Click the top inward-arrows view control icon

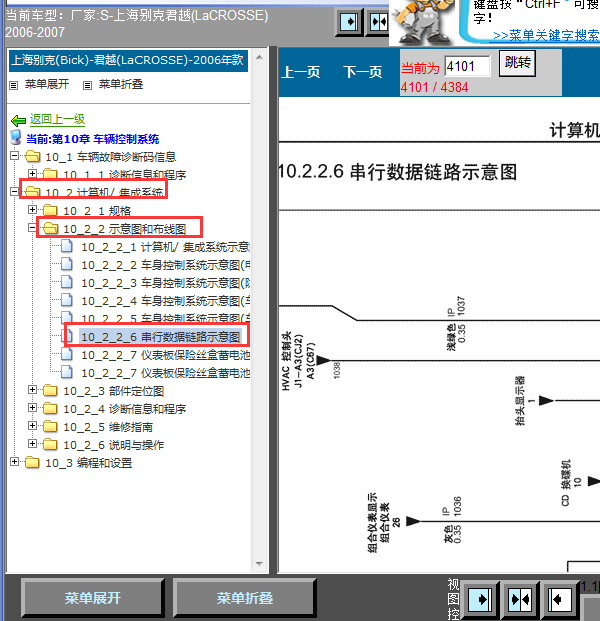pos(378,22)
